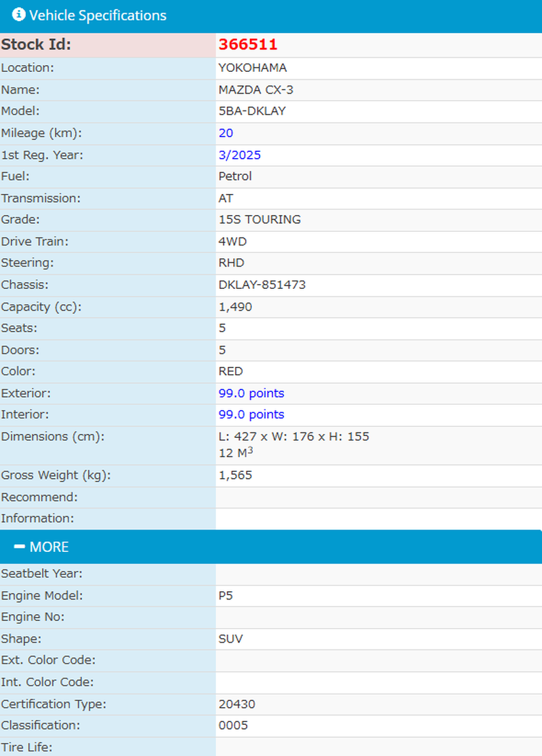
Task: Select stock id value 366511
Action: [248, 44]
